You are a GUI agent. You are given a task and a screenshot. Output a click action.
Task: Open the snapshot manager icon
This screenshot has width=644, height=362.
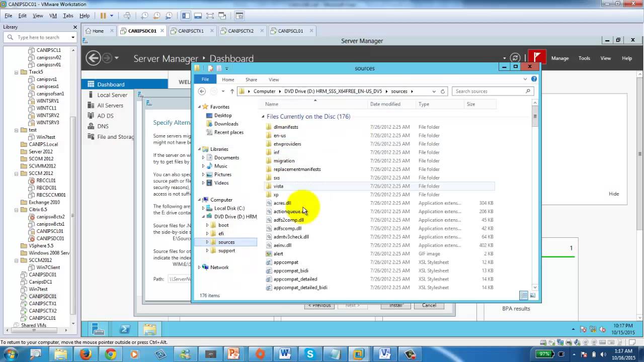(169, 16)
